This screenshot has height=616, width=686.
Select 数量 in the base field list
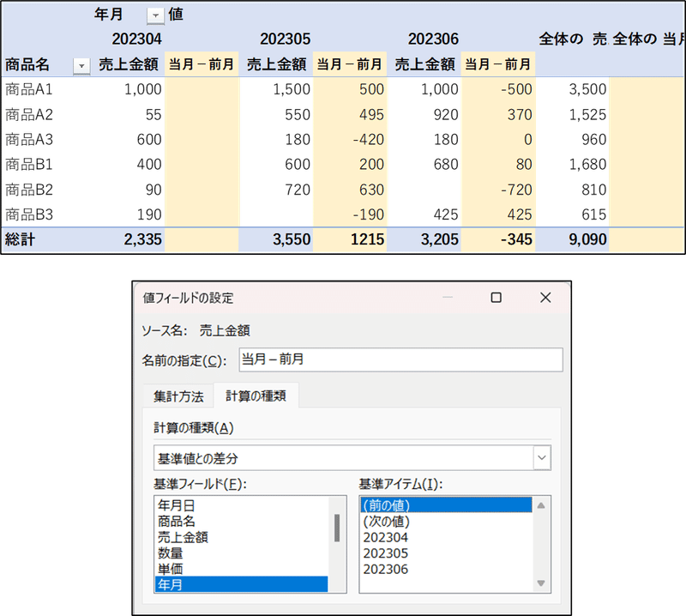[243, 553]
